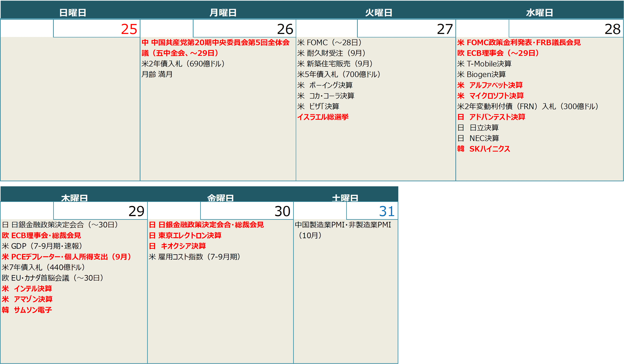Click the blue date cell 31
The width and height of the screenshot is (624, 364).
[x=372, y=211]
